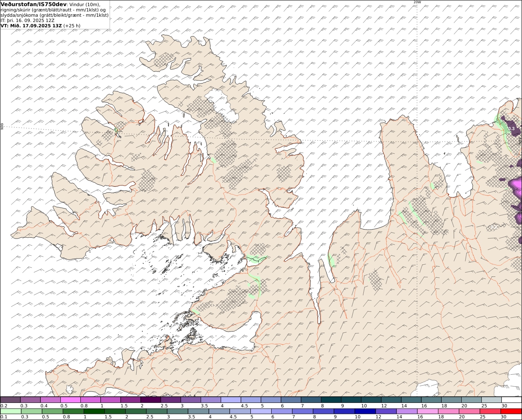Viewport: 522px width, 420px height.
Task: Select the pink 20 swatch in lower legend
Action: tap(469, 411)
